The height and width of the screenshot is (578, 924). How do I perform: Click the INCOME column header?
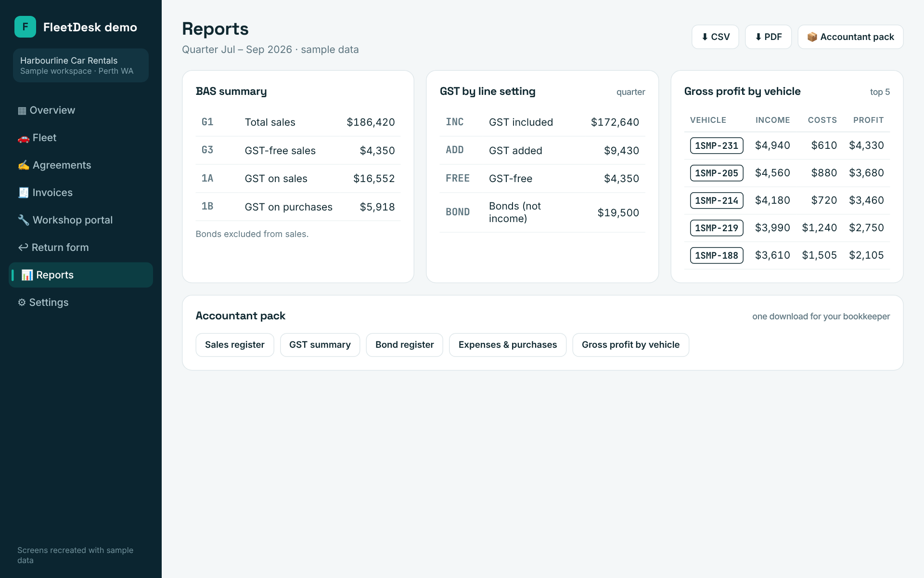point(772,120)
